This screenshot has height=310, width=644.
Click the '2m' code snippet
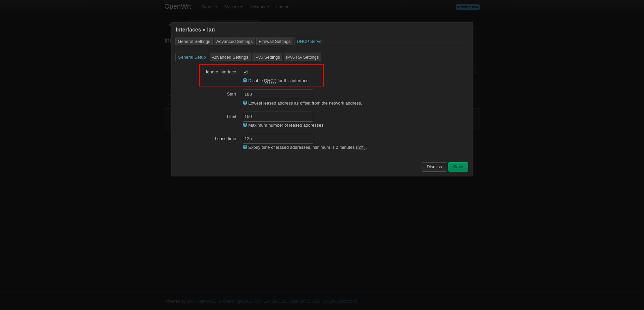[x=361, y=147]
